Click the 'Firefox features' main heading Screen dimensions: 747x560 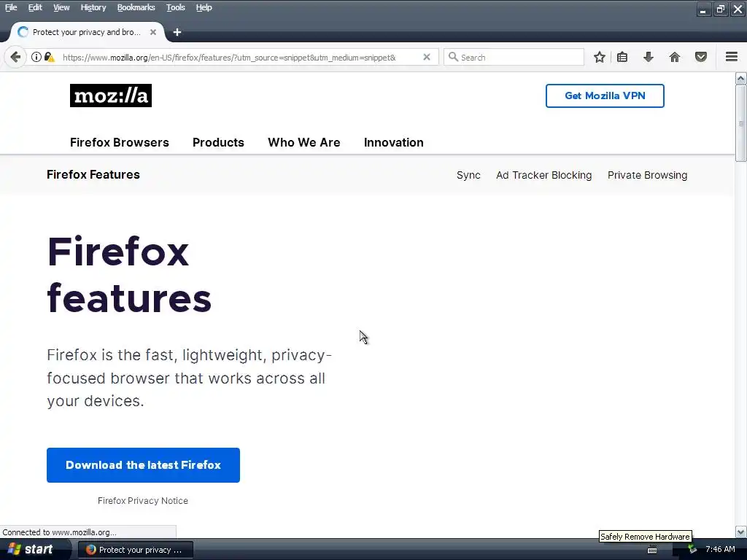129,275
